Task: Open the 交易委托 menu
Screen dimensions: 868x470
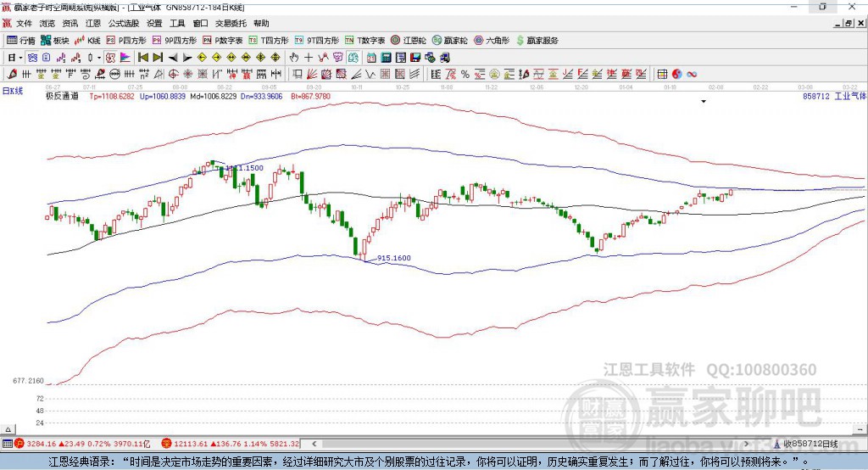Action: point(231,23)
